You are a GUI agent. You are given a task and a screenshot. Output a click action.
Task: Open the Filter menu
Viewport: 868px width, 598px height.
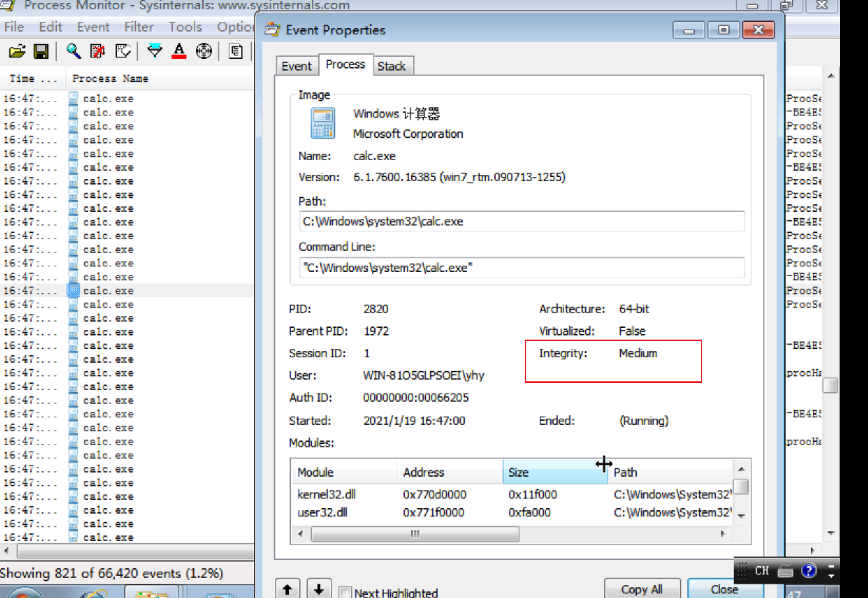coord(138,27)
